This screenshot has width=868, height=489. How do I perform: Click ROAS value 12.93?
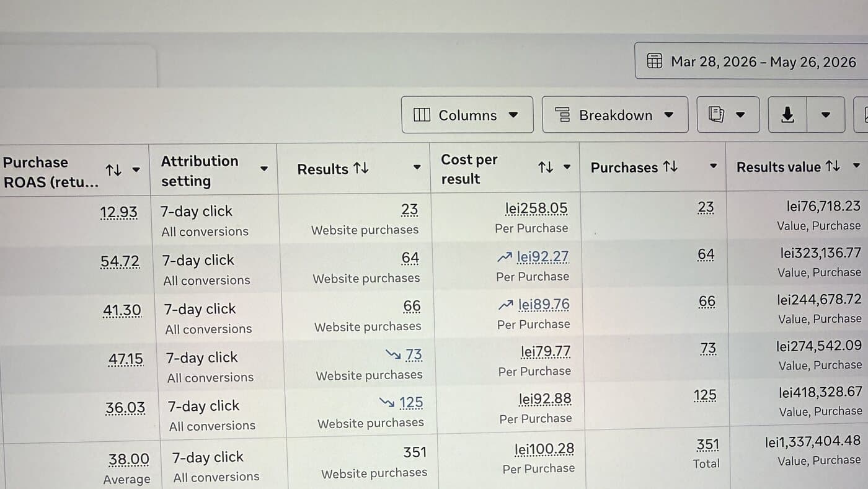(118, 213)
